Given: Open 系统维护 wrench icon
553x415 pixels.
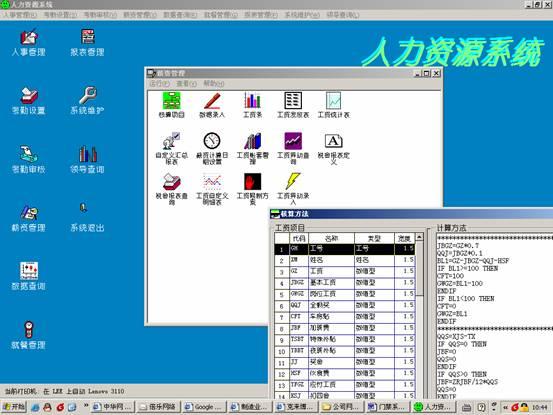Looking at the screenshot, I should (x=87, y=101).
